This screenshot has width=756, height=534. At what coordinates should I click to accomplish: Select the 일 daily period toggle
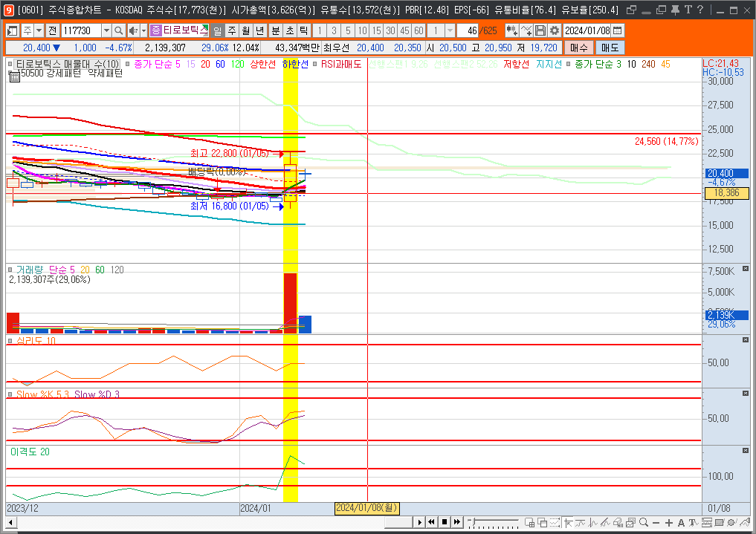[x=218, y=30]
